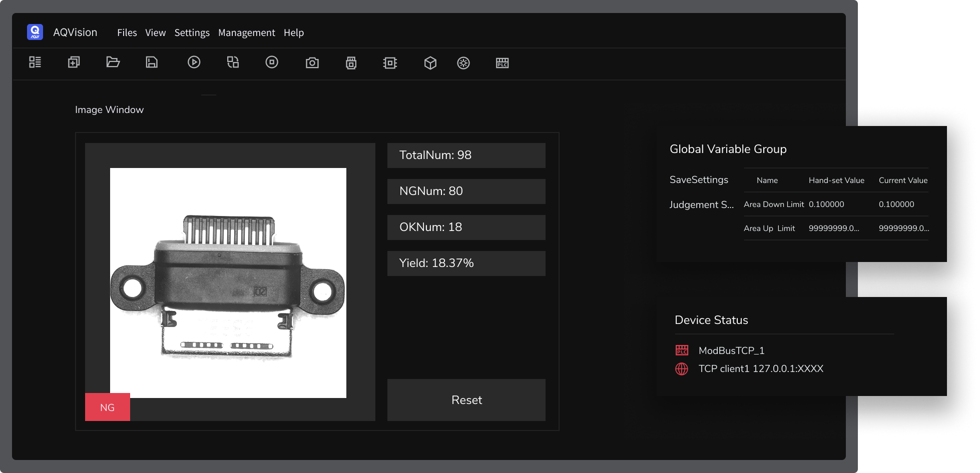The height and width of the screenshot is (473, 980).
Task: Open the Settings menu
Action: tap(192, 32)
